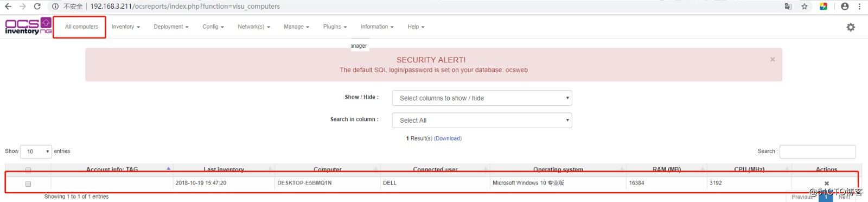This screenshot has width=868, height=202.
Task: Click browser forward arrow
Action: point(22,7)
